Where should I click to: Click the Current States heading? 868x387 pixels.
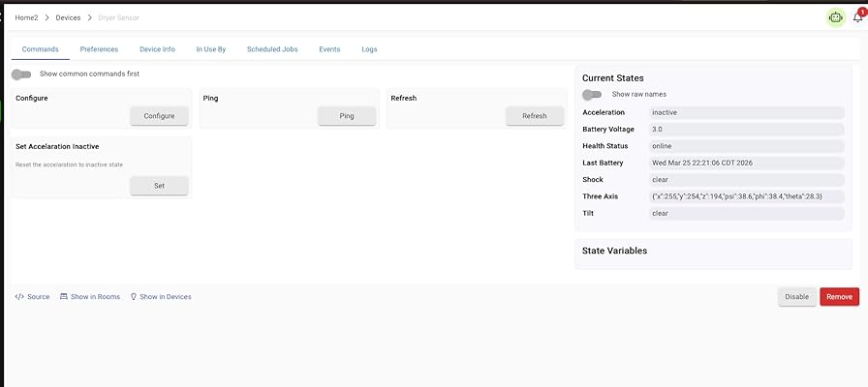click(613, 78)
